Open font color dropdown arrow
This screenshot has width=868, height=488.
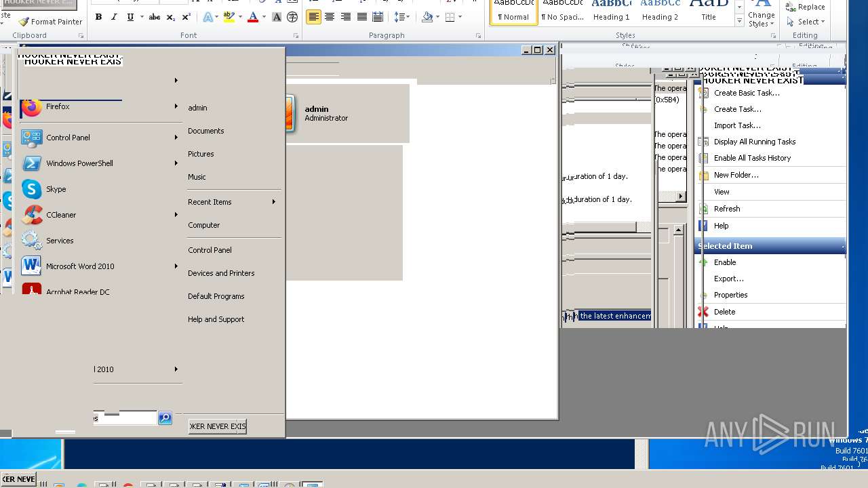(262, 17)
